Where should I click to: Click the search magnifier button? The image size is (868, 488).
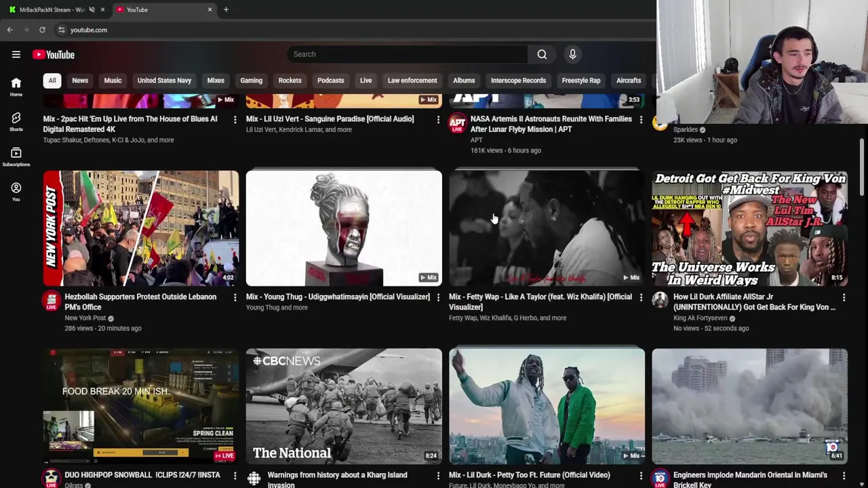tap(542, 54)
